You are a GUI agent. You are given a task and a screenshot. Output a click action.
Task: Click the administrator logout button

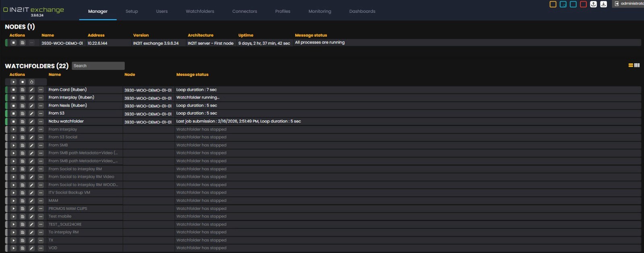628,4
